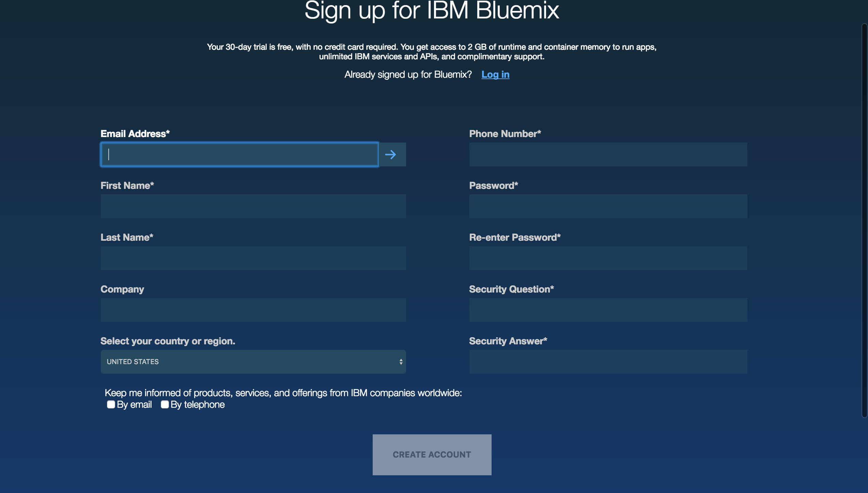The image size is (868, 493).
Task: Focus the Email Address input field
Action: tap(239, 154)
